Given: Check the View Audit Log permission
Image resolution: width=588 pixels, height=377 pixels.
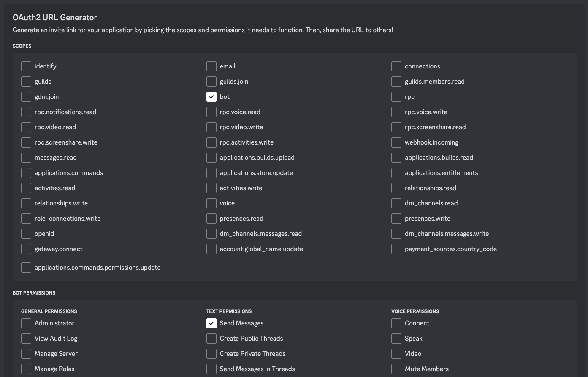Looking at the screenshot, I should pyautogui.click(x=26, y=339).
